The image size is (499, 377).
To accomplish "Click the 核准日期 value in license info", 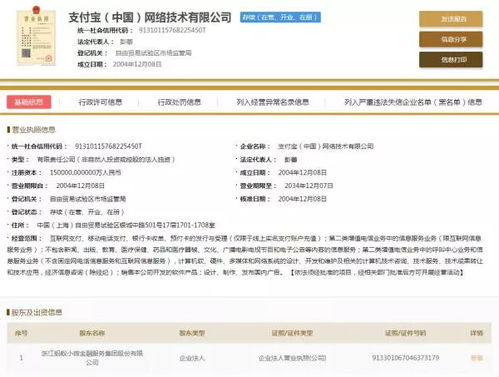I will pyautogui.click(x=302, y=199).
